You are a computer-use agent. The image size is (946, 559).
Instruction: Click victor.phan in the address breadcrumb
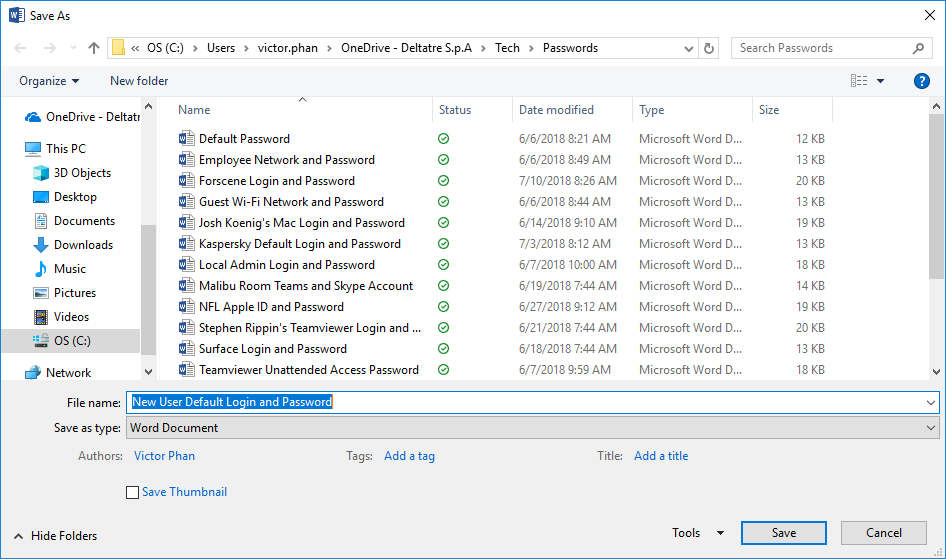pyautogui.click(x=288, y=48)
